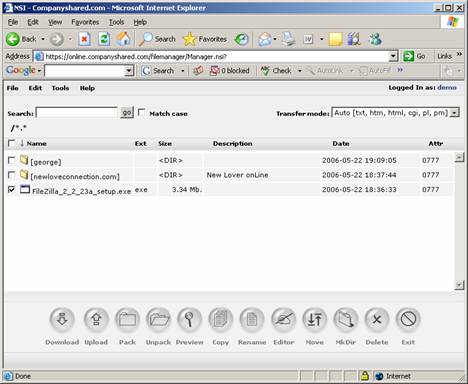Screen dimensions: 468x384
Task: Select the Unpack folder icon
Action: pos(158,319)
